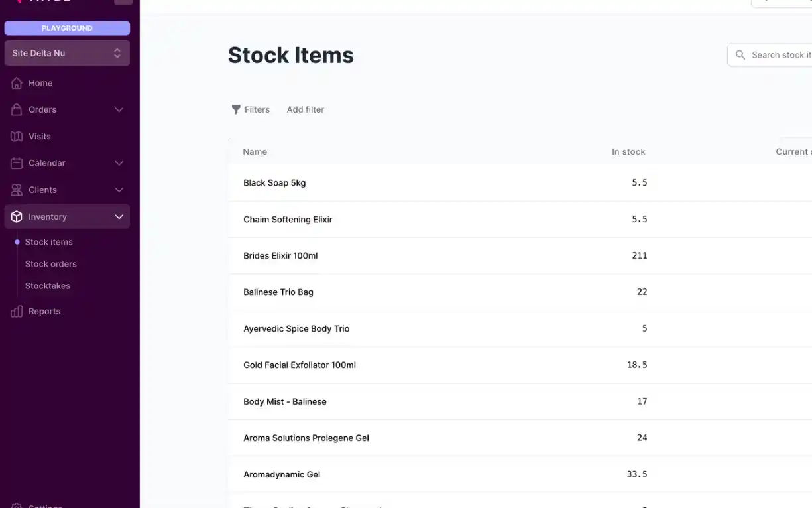
Task: Click the Calendar icon in sidebar
Action: [x=17, y=163]
